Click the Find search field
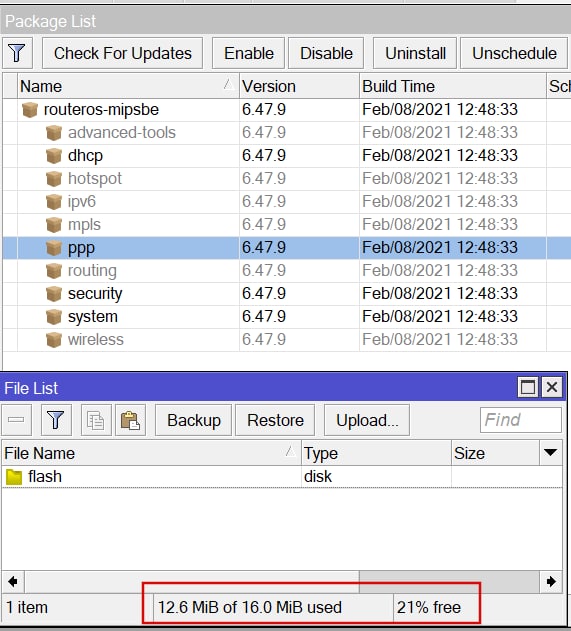Image resolution: width=571 pixels, height=631 pixels. pyautogui.click(x=521, y=420)
